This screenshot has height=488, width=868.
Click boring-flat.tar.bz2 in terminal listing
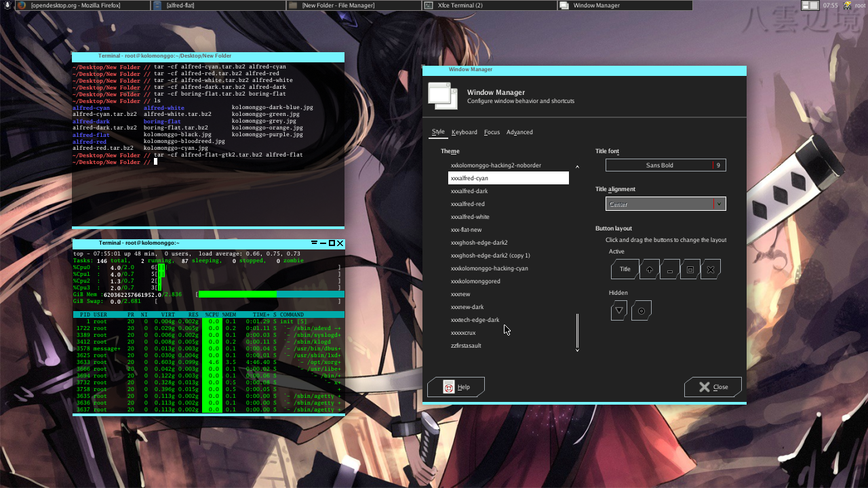click(x=176, y=128)
